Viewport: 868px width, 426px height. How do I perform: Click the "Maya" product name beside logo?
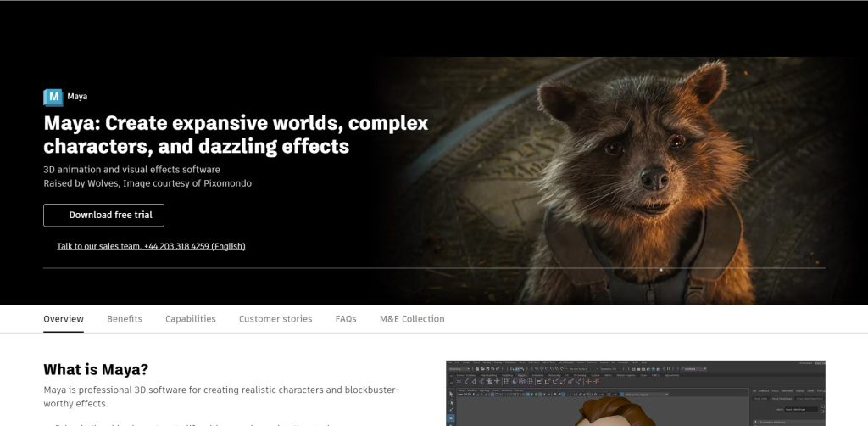tap(77, 97)
